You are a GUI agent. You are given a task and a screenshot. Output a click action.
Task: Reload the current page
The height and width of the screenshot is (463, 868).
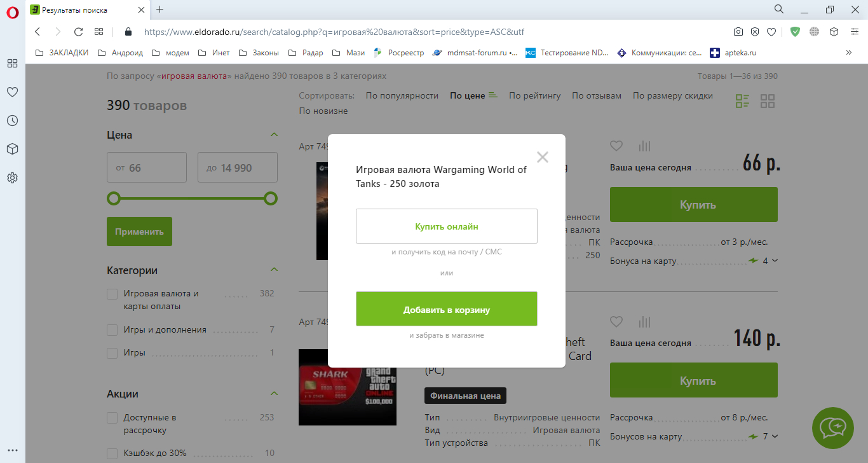(79, 32)
